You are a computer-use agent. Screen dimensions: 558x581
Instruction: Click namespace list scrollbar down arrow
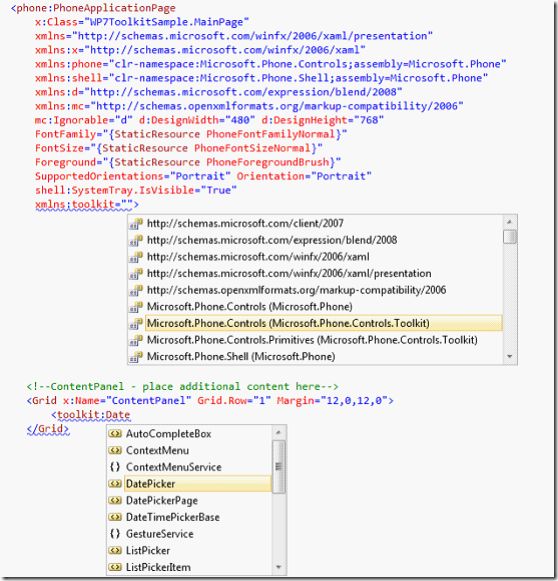(509, 356)
